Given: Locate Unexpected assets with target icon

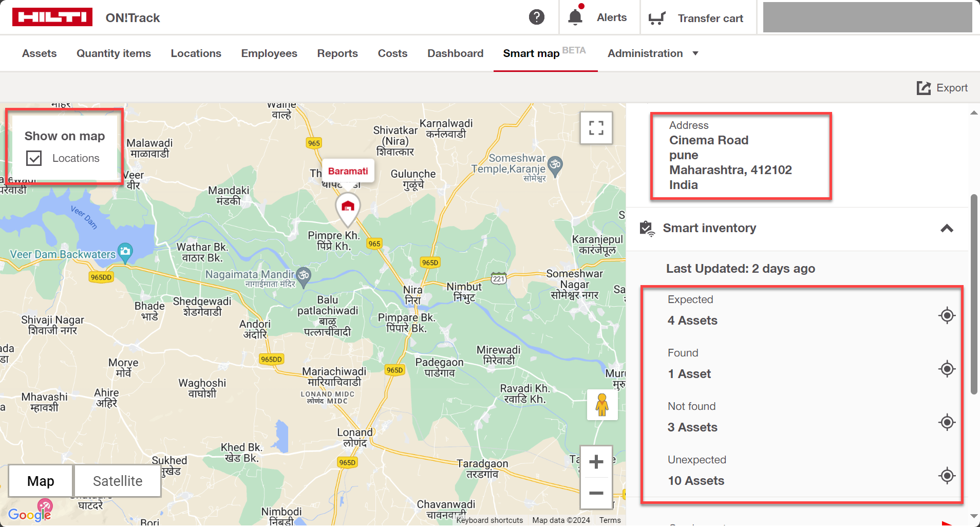Looking at the screenshot, I should pyautogui.click(x=947, y=476).
